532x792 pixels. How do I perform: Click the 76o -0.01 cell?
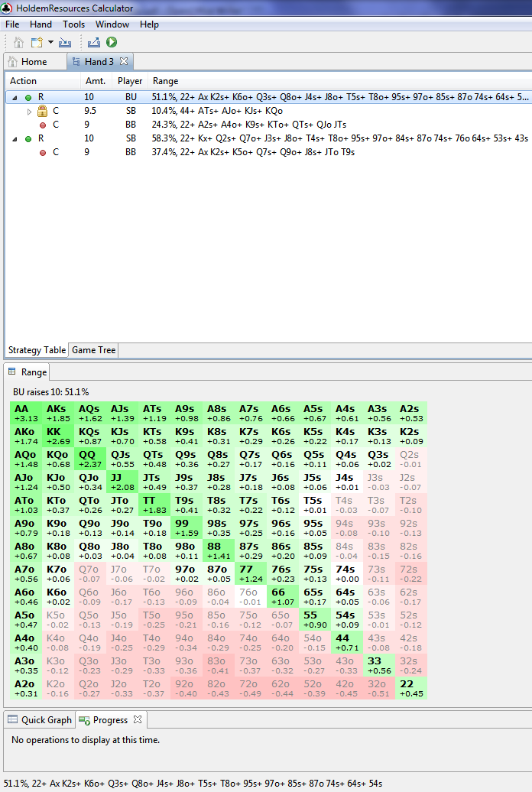point(251,596)
